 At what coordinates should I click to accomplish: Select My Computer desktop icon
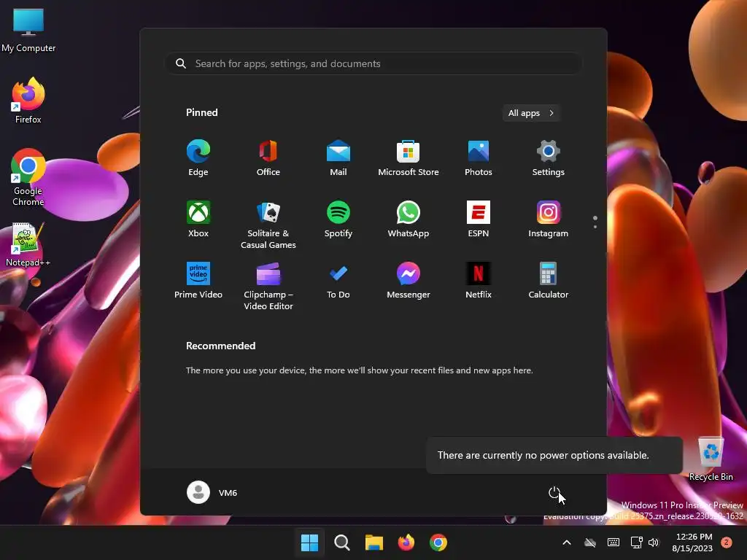[28, 30]
